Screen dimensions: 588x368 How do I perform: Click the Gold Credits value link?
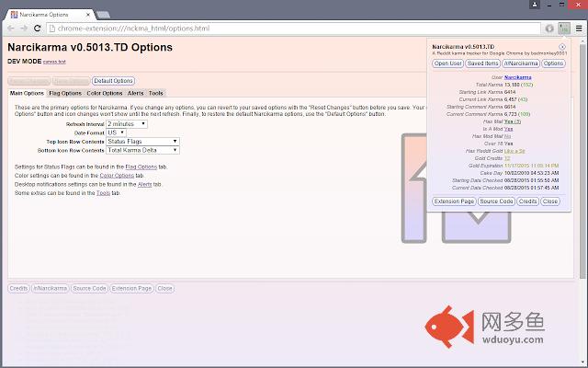507,158
